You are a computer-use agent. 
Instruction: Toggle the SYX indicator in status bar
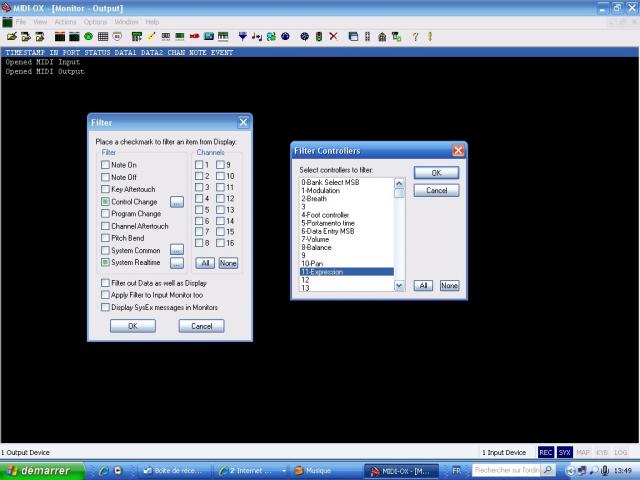pyautogui.click(x=564, y=452)
